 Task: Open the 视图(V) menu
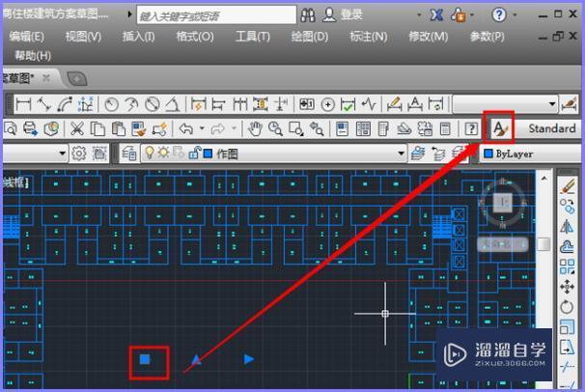(83, 37)
